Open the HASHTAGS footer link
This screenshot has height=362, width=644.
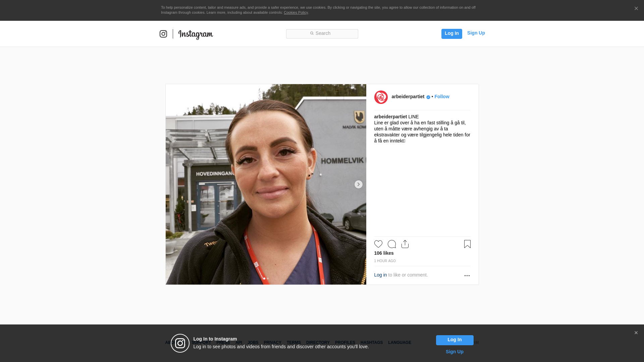pyautogui.click(x=371, y=343)
